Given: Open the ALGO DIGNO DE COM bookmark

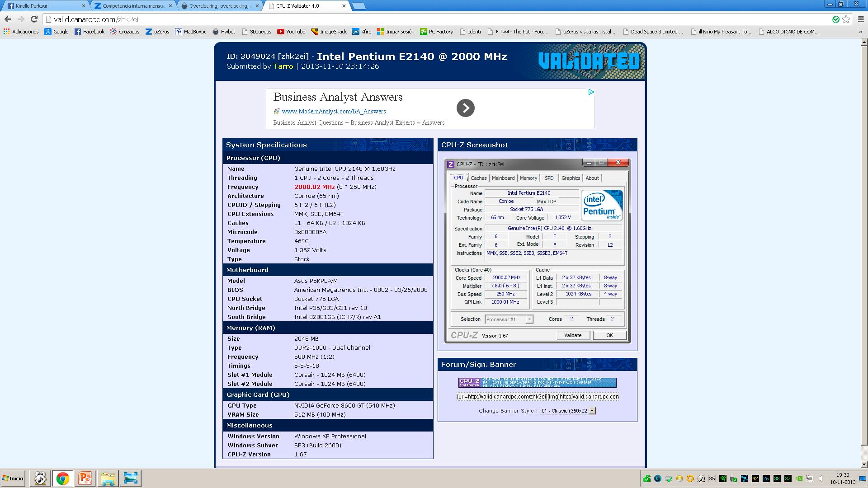Looking at the screenshot, I should 789,32.
